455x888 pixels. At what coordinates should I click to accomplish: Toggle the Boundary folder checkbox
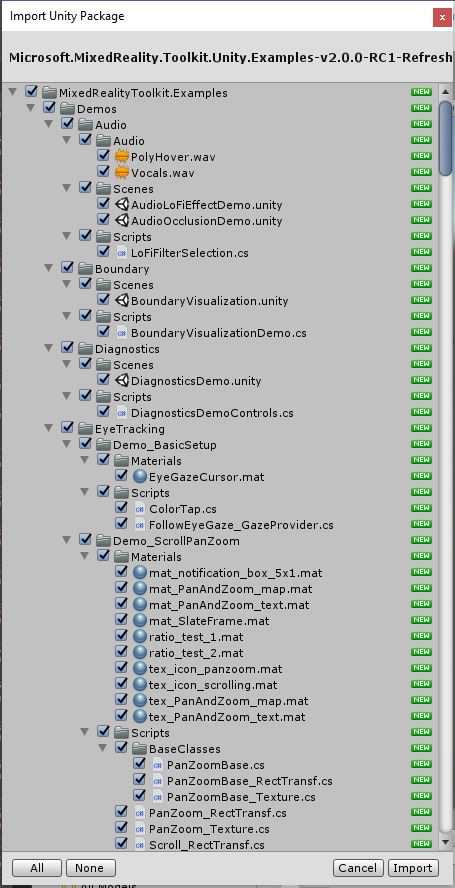[x=67, y=267]
